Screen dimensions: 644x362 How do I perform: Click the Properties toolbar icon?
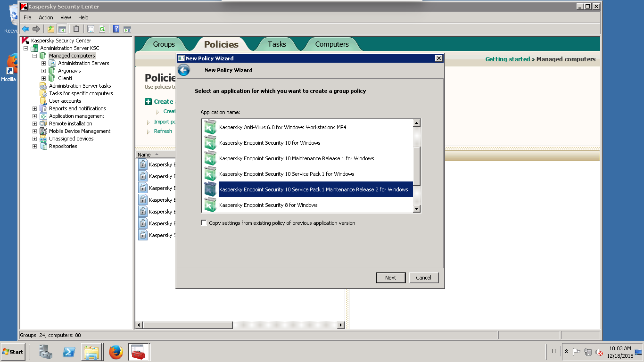91,29
